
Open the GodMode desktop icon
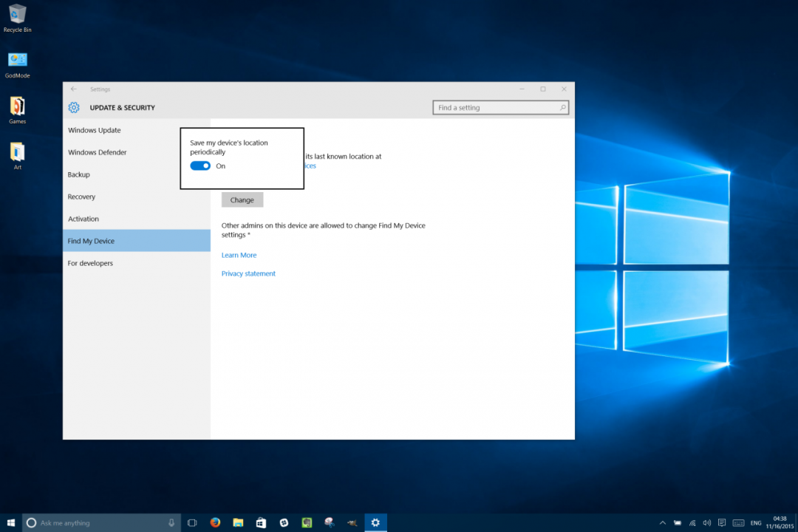pyautogui.click(x=17, y=65)
